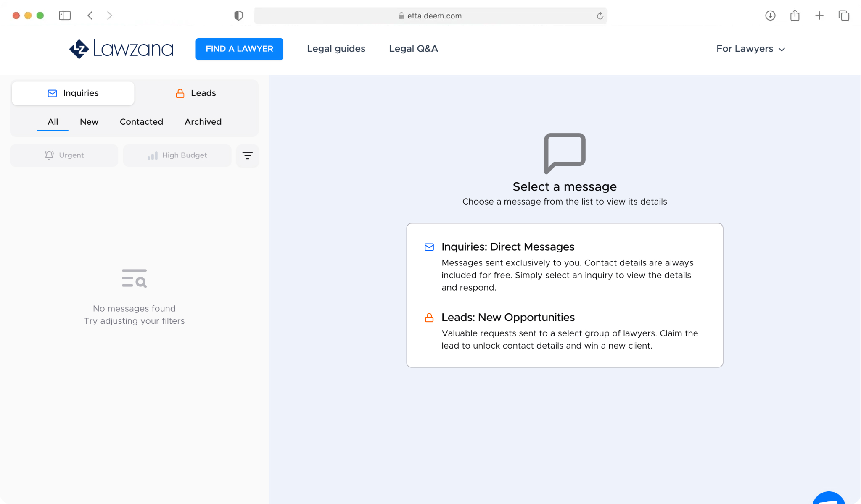Screen dimensions: 861x504
Task: Click FIND A LAWYER button
Action: point(239,49)
